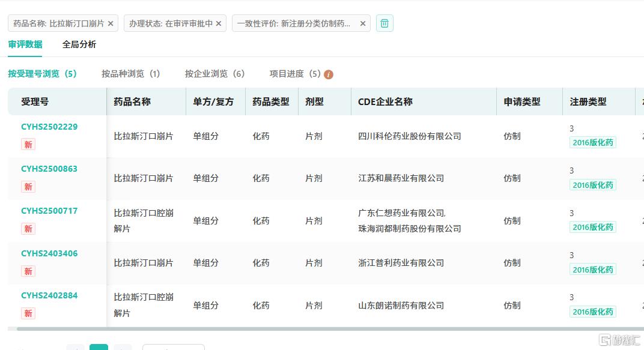Select the 审评数据 tab

point(25,44)
